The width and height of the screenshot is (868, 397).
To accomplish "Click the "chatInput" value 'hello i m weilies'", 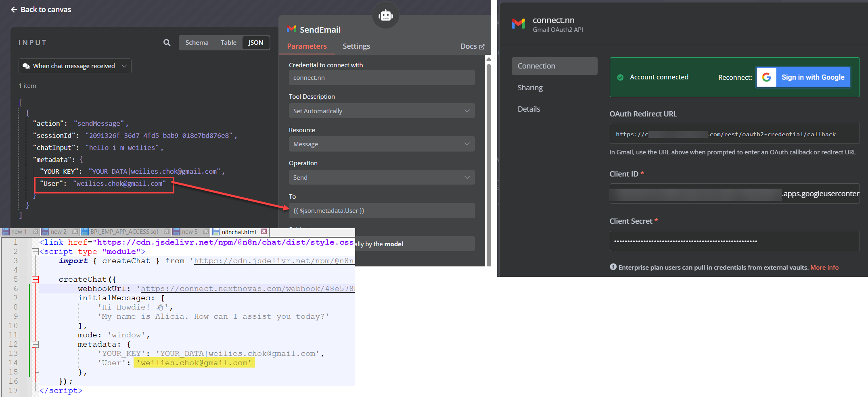I will (122, 148).
